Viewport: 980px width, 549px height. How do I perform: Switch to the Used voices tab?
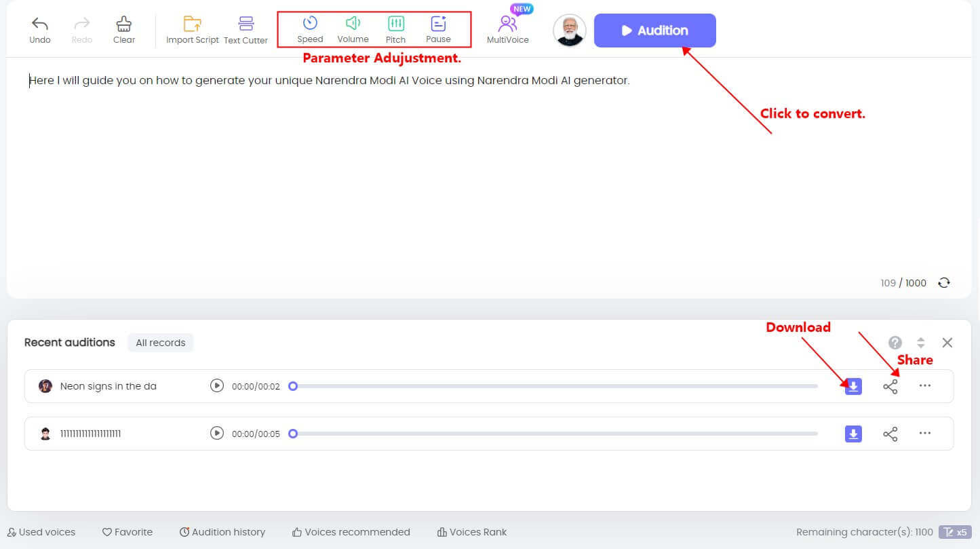[41, 532]
